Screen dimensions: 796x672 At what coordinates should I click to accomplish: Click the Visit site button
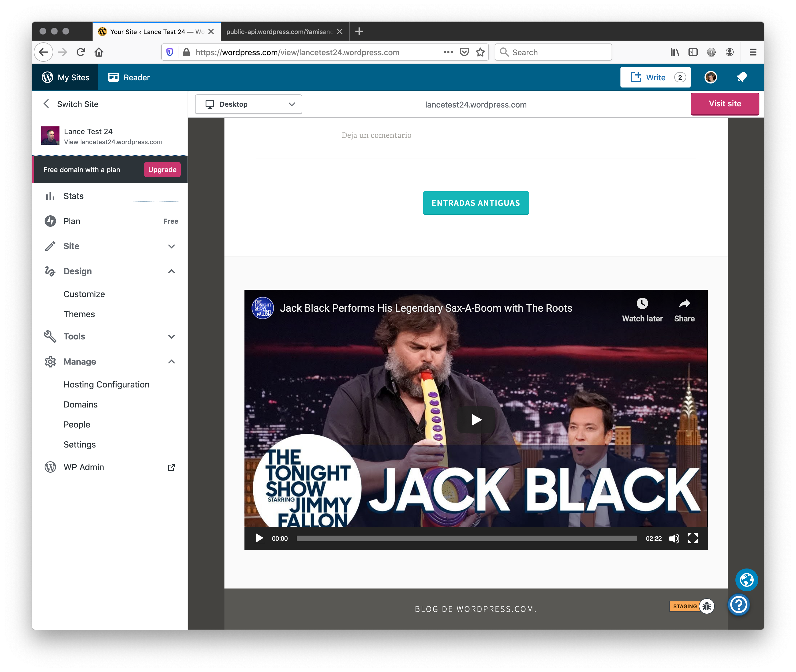click(725, 104)
